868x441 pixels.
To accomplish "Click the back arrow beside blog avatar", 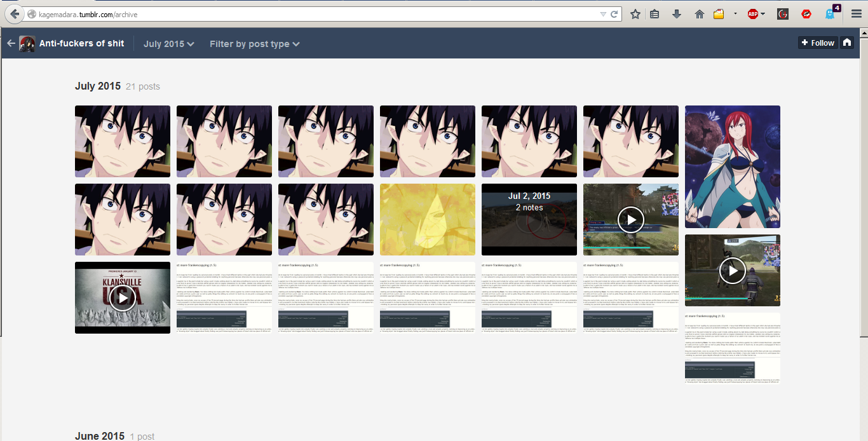I will click(11, 43).
